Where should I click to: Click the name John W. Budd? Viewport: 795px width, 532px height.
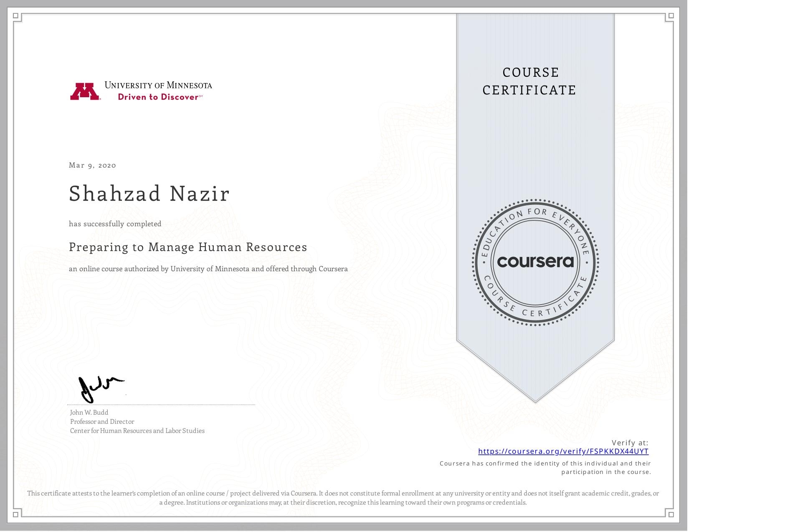click(89, 412)
